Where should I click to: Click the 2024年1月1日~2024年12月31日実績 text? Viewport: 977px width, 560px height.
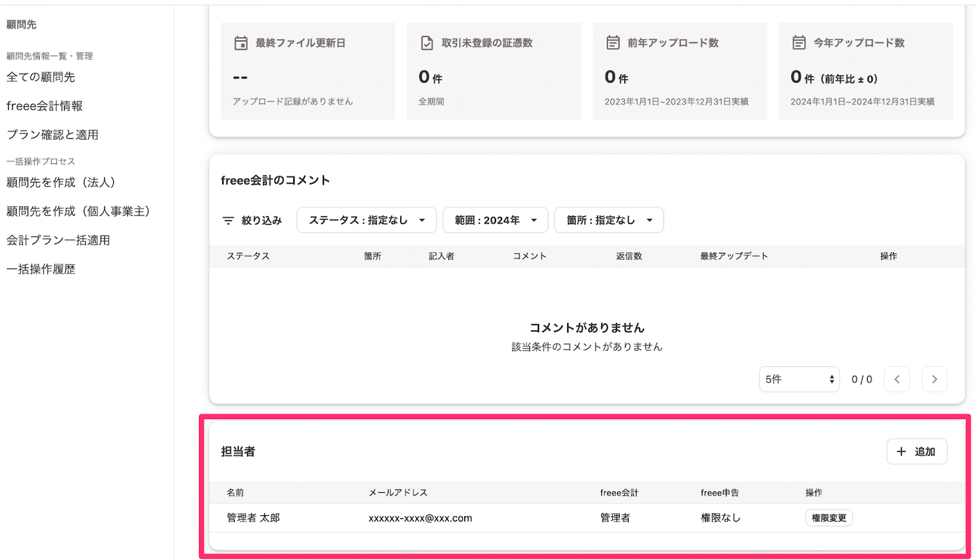[x=862, y=102]
